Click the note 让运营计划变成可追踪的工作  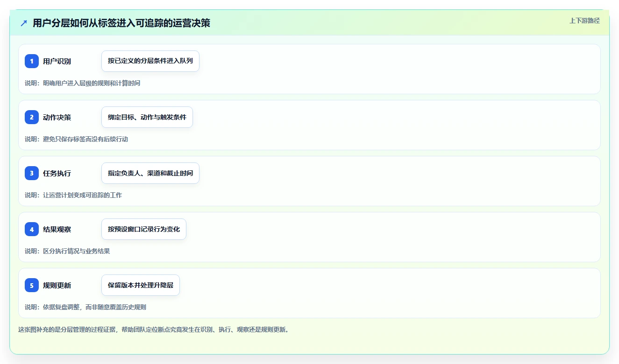(x=82, y=195)
